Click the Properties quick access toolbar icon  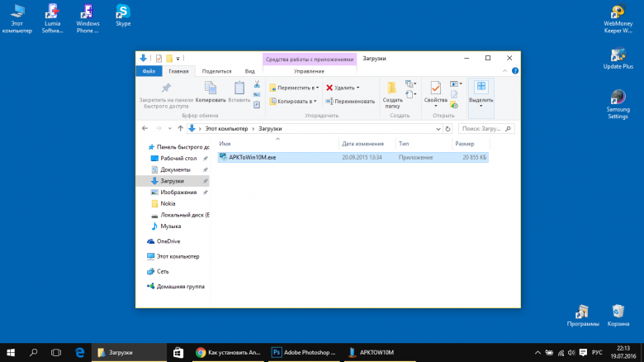[159, 59]
